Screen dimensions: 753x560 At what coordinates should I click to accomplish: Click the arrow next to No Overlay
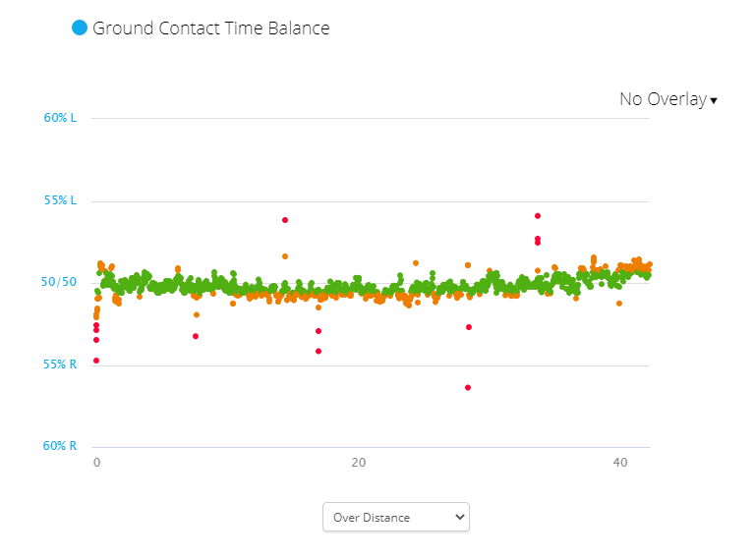point(714,100)
